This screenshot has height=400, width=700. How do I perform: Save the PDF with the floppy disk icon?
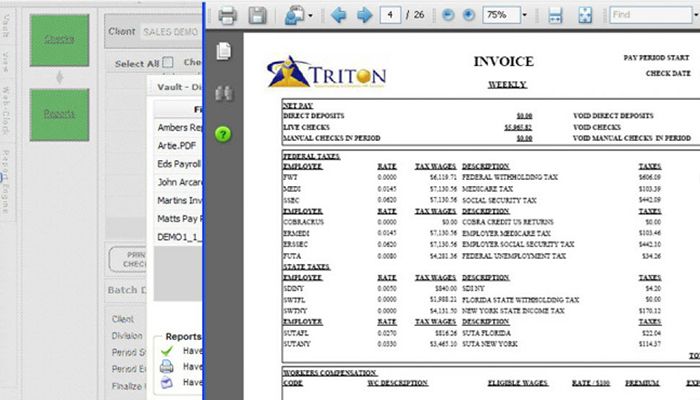click(258, 16)
